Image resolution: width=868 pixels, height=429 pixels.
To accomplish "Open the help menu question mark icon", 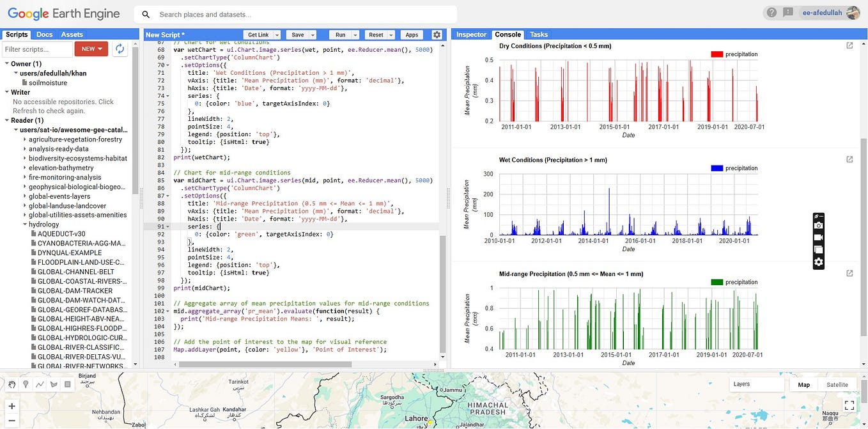I will pos(771,13).
